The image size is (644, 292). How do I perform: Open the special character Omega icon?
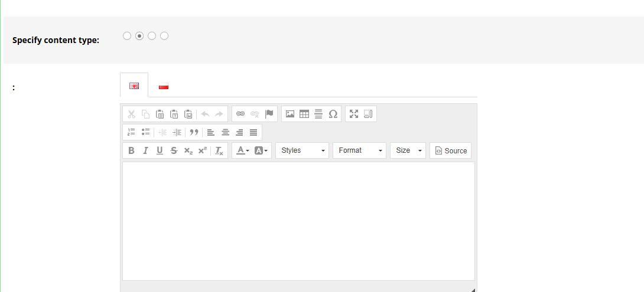point(333,114)
